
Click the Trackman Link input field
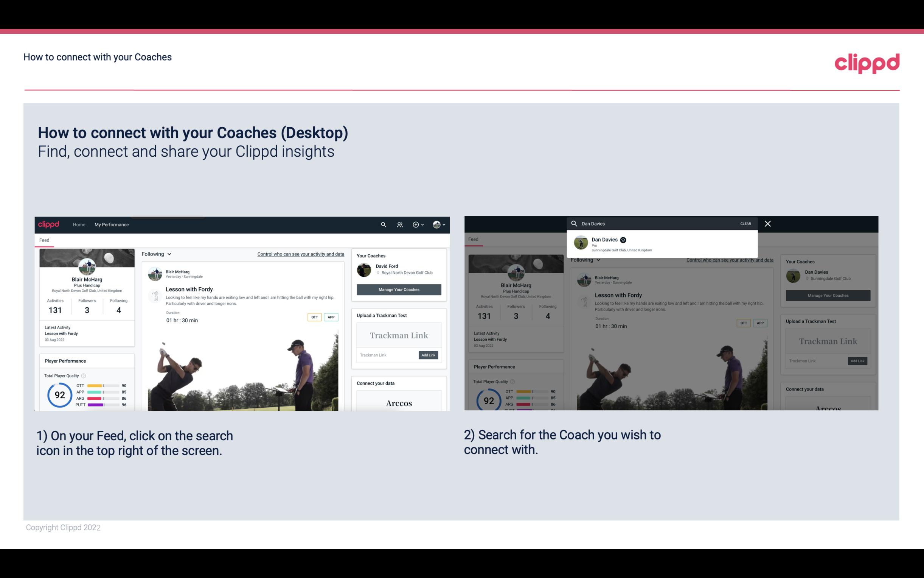point(386,355)
